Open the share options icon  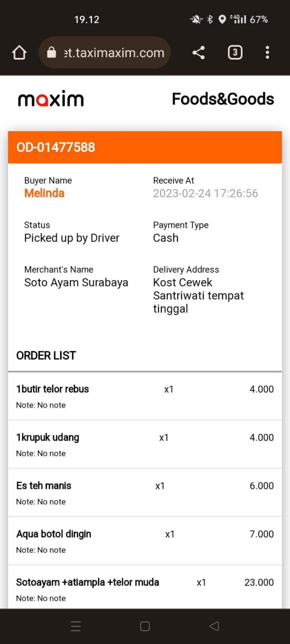[198, 52]
